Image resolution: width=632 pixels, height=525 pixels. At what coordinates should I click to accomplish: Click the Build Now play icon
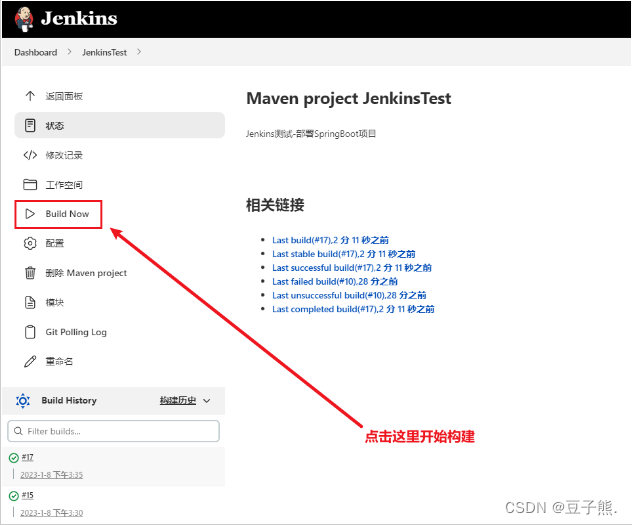(30, 214)
